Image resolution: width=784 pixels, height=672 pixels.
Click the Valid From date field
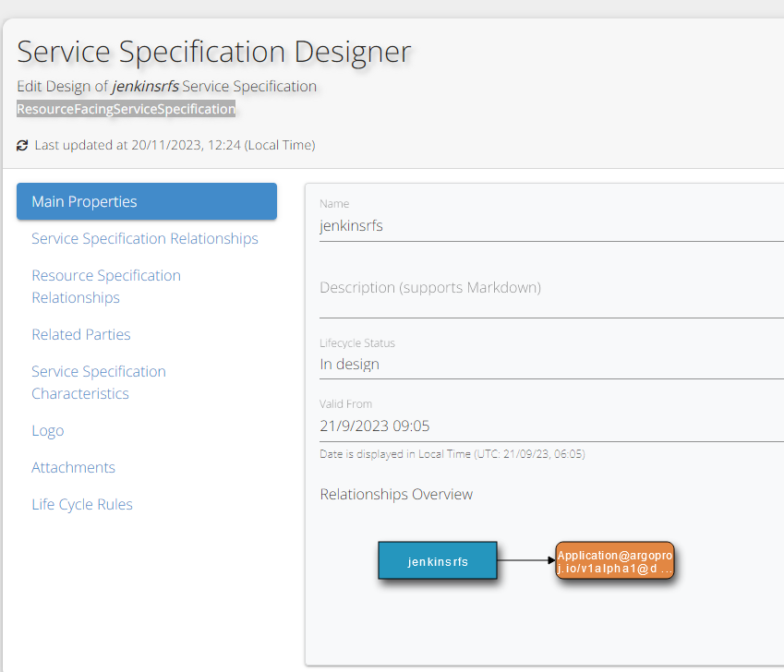(x=549, y=426)
